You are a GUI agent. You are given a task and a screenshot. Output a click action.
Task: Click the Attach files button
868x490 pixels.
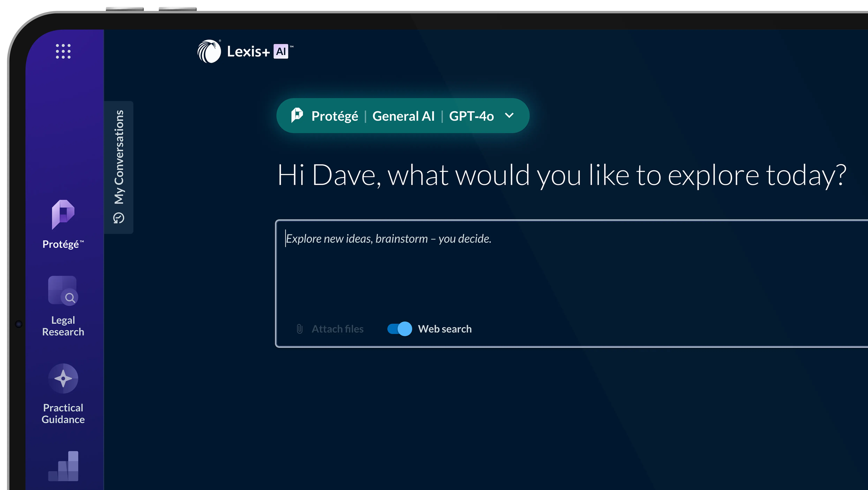click(337, 329)
